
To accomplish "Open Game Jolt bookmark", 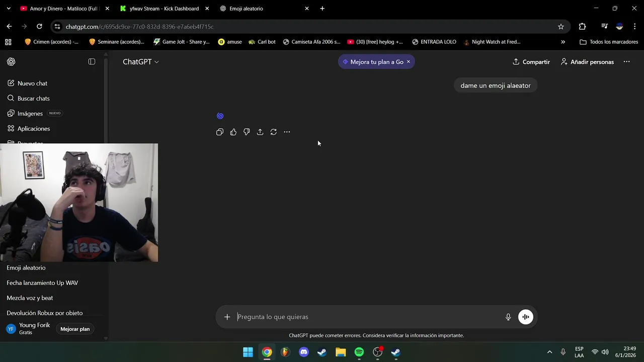I will [x=182, y=42].
